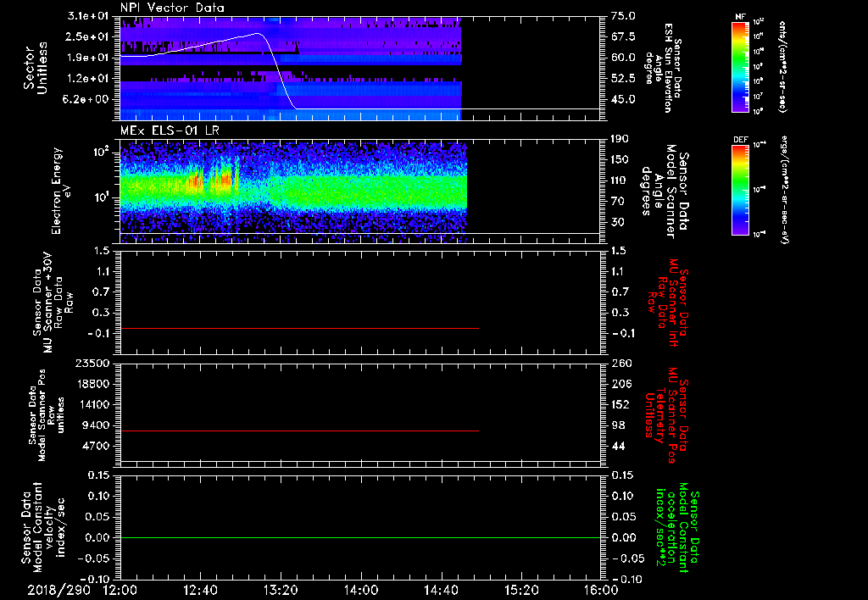Click the 67.5 sun elevation tick

click(x=623, y=37)
